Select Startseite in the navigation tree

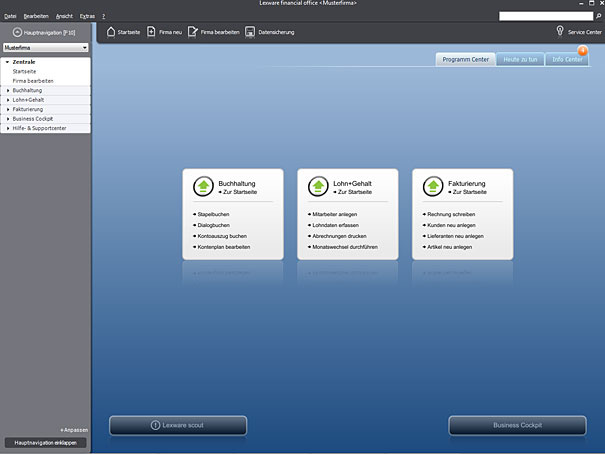point(24,71)
